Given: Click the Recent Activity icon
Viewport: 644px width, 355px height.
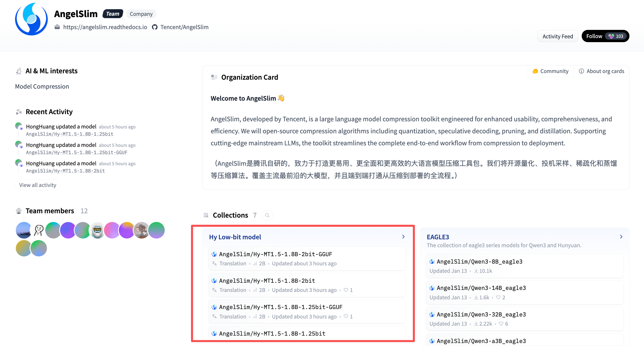Looking at the screenshot, I should pos(18,112).
